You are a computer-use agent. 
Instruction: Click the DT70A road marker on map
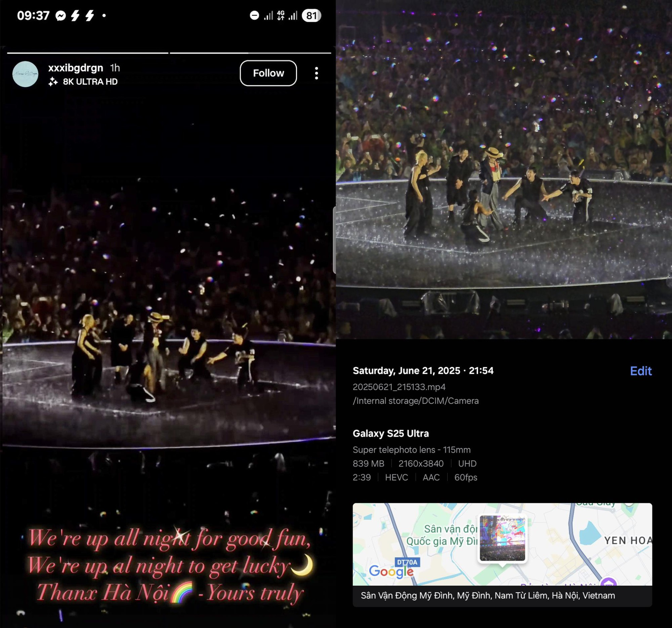pyautogui.click(x=407, y=562)
